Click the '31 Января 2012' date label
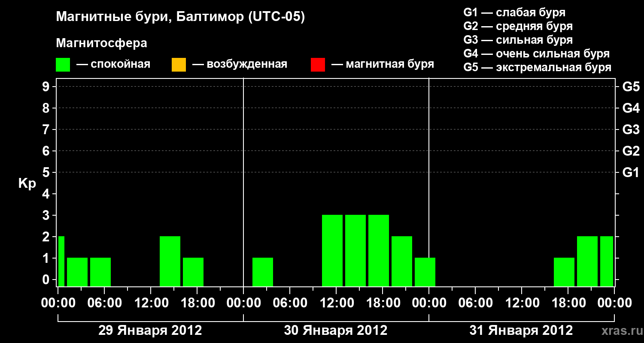The image size is (644, 343). pyautogui.click(x=521, y=331)
